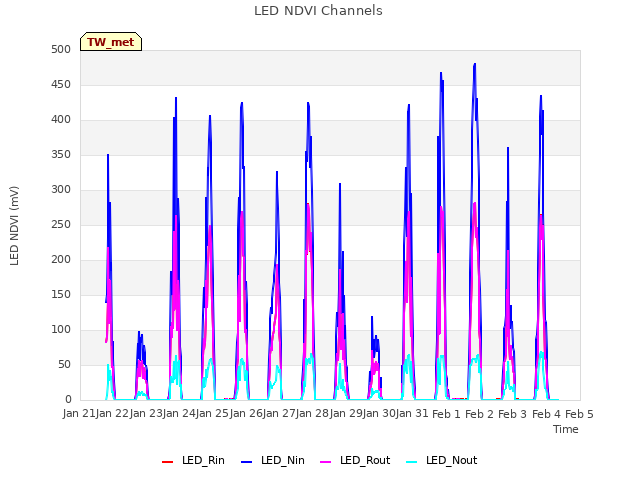
Task: Click the x-axis label Feb 5
Action: tap(579, 414)
